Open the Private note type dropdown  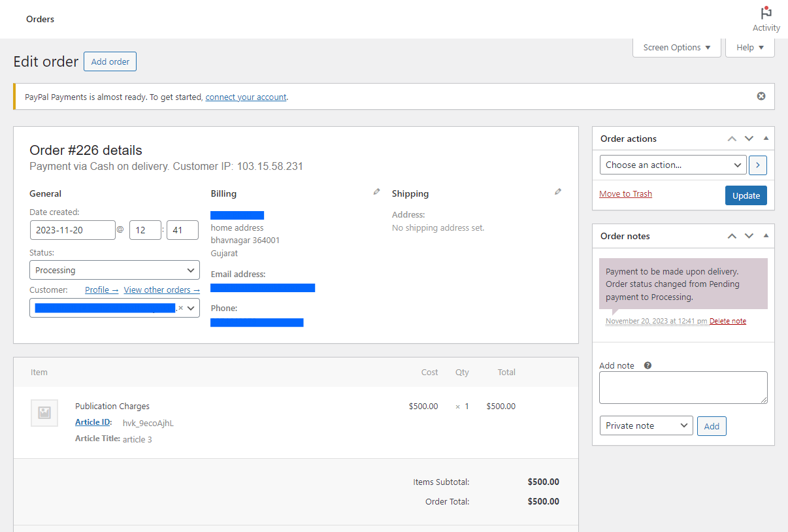click(646, 425)
